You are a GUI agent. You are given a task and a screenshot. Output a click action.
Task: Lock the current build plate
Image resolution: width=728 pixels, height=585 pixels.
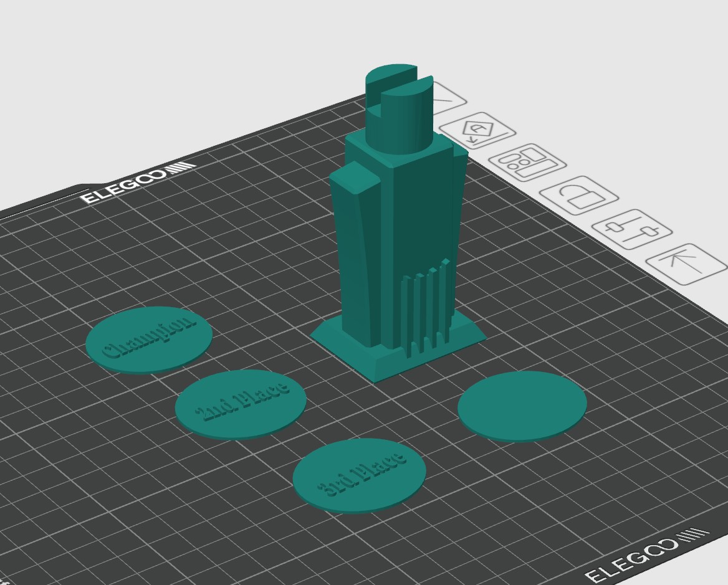pyautogui.click(x=579, y=195)
